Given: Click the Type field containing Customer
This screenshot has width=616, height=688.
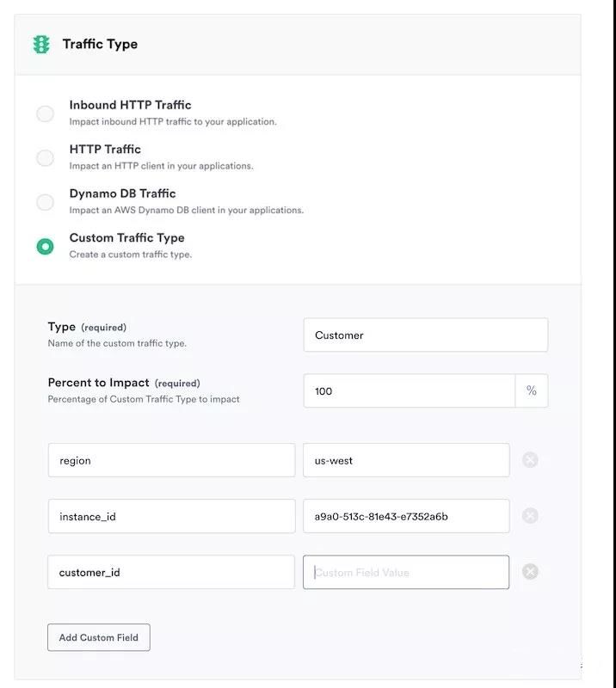Looking at the screenshot, I should 425,335.
